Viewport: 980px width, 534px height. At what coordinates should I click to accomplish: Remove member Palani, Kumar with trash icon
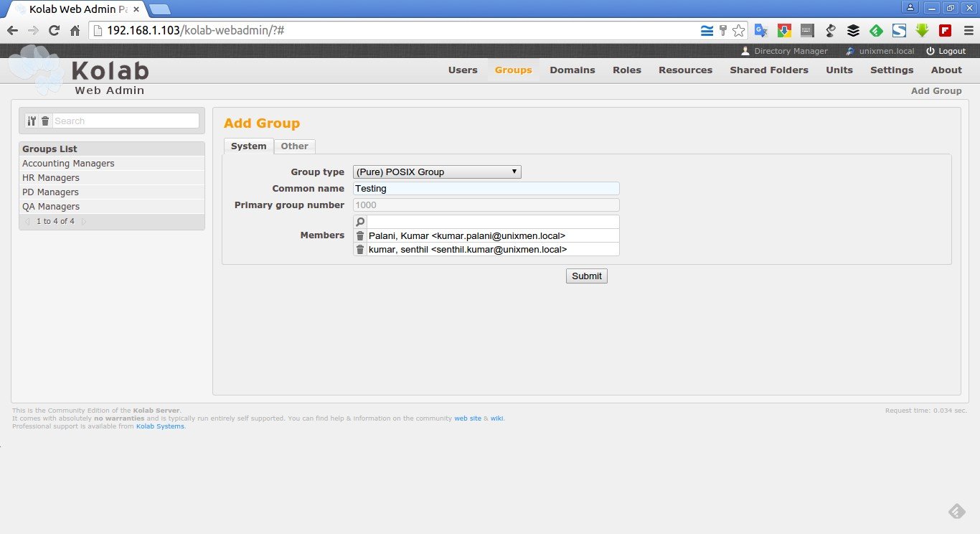[x=360, y=235]
